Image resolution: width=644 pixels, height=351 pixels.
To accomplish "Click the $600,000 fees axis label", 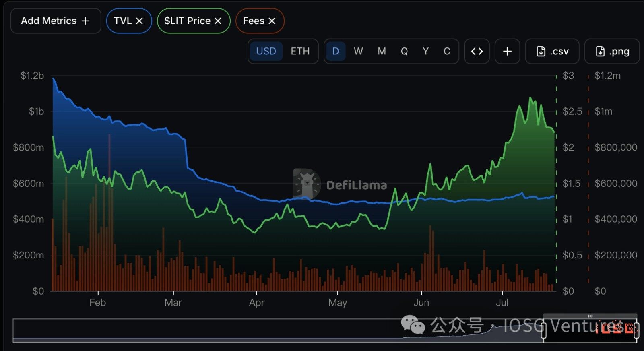I will tap(616, 184).
